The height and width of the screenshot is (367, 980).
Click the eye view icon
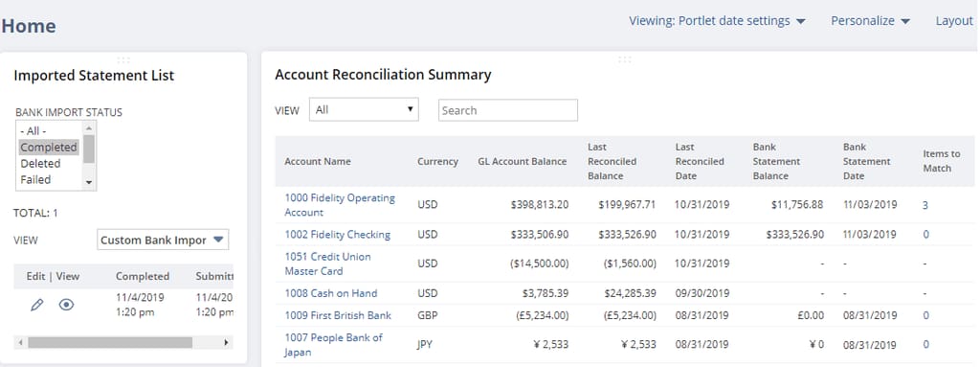pos(66,305)
